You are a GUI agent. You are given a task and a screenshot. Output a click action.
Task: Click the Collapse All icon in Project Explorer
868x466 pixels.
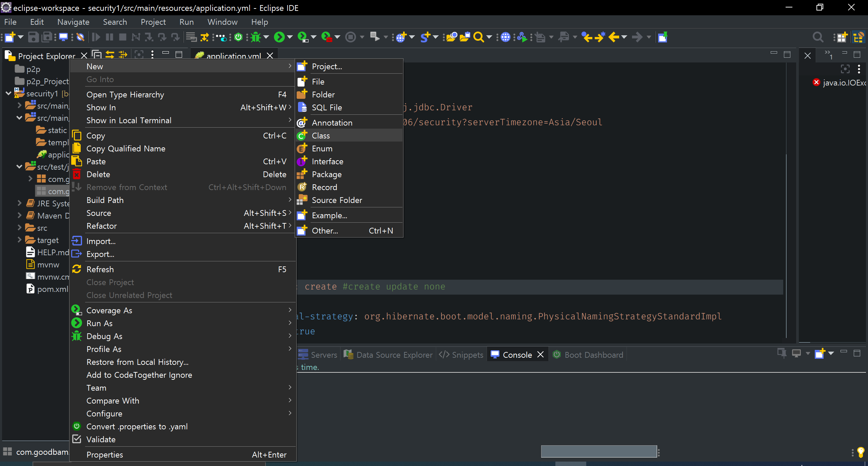pyautogui.click(x=97, y=55)
